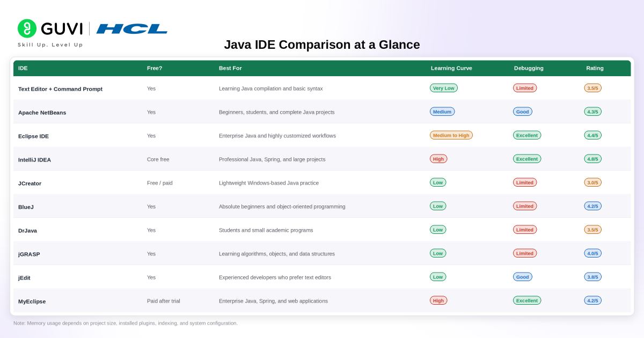Click BlueJ's 'Limited' debugging badge

click(525, 206)
